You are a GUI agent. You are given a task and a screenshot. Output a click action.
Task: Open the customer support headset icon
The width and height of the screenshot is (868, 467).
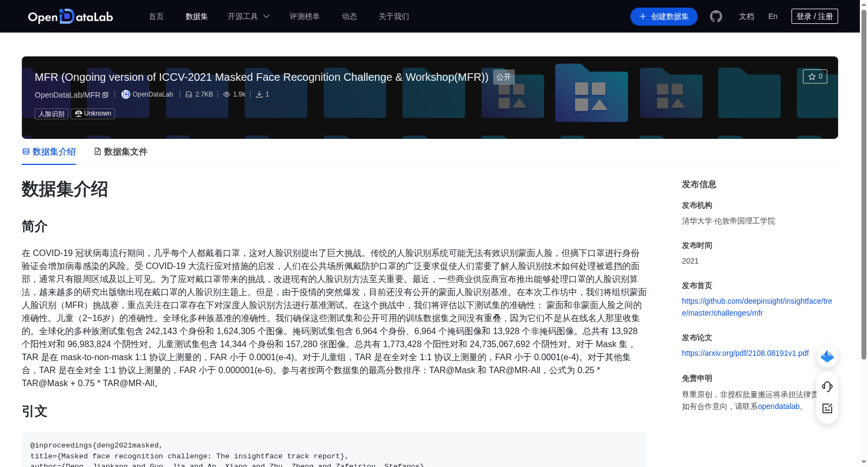[827, 386]
